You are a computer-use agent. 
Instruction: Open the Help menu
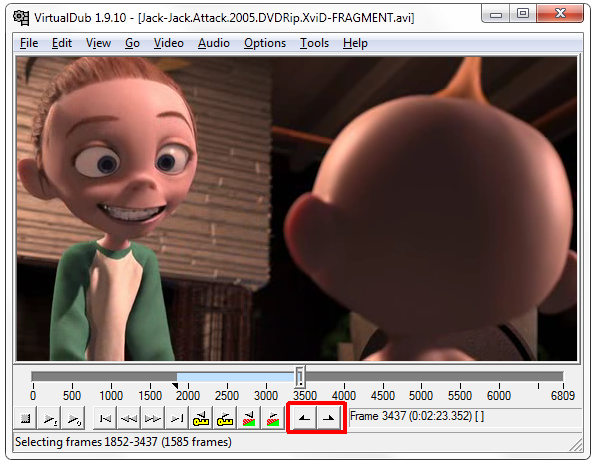tap(355, 43)
